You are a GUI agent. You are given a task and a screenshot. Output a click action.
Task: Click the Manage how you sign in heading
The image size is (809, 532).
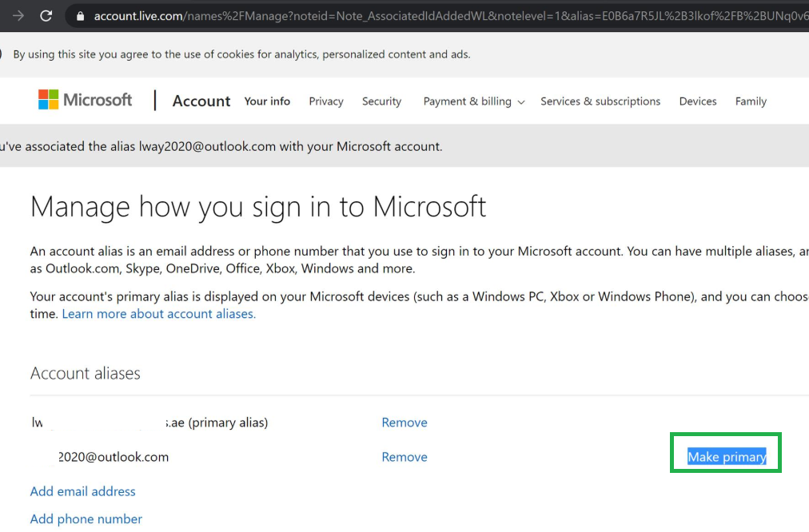258,207
